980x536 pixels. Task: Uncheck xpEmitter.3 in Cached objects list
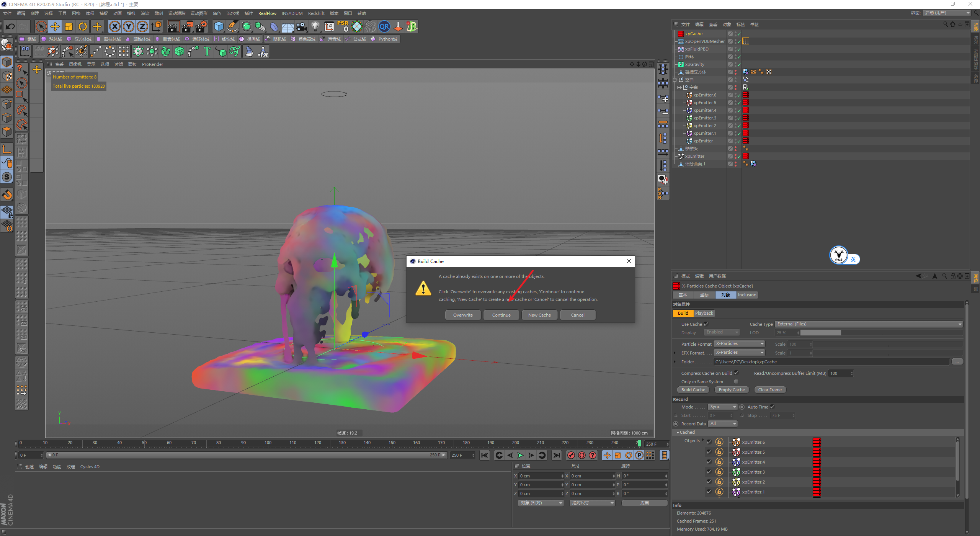pos(709,472)
